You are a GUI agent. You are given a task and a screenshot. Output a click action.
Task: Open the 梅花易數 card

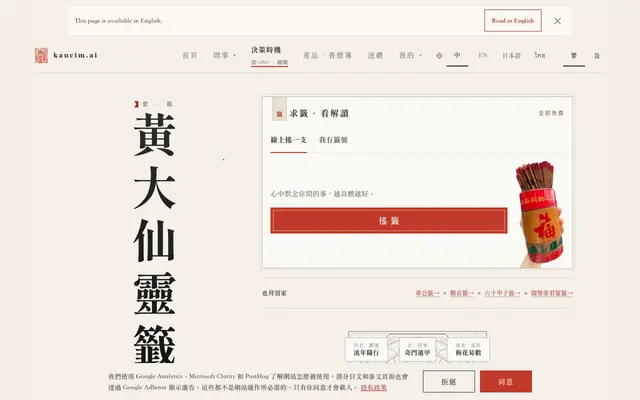pos(469,349)
